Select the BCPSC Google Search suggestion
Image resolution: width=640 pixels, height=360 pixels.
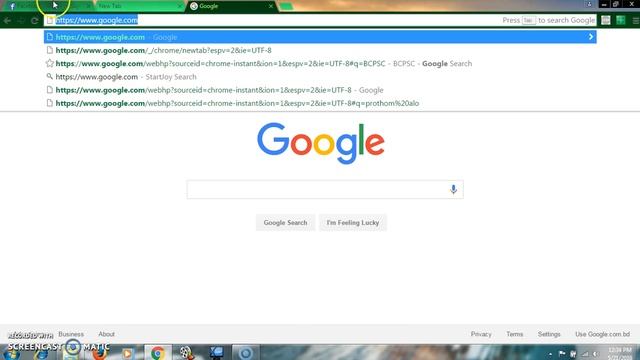pos(320,63)
